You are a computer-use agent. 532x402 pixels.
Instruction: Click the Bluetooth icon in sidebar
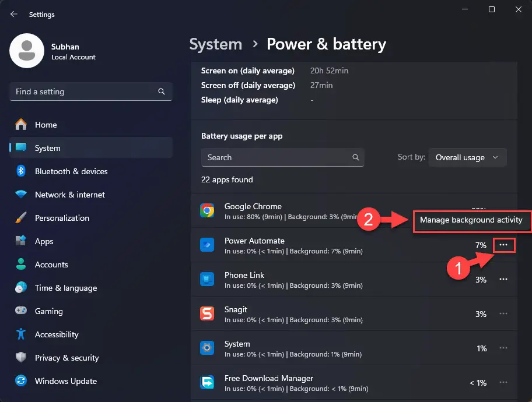click(20, 171)
